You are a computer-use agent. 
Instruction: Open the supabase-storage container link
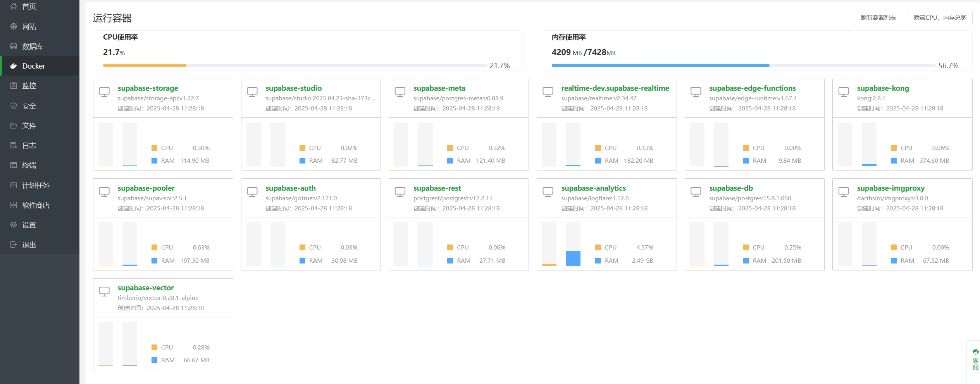tap(148, 88)
